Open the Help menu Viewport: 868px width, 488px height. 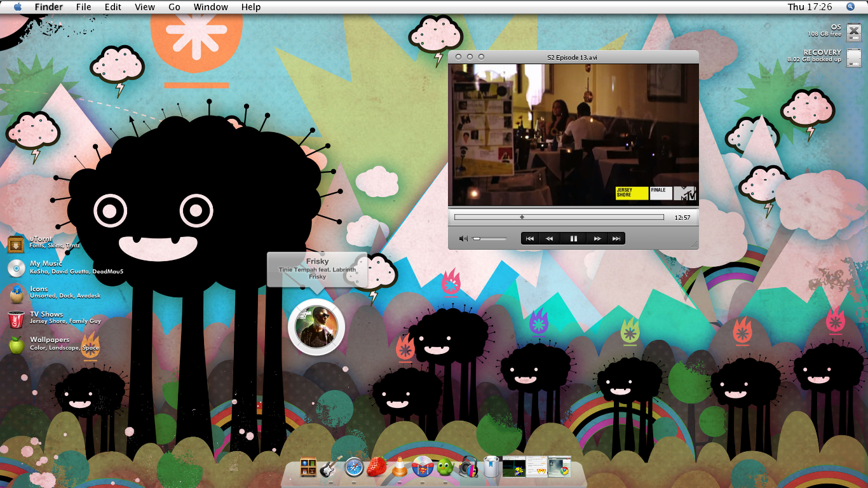[x=251, y=6]
